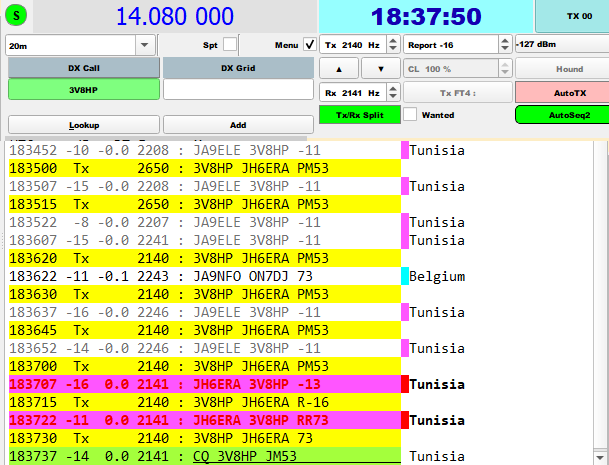The height and width of the screenshot is (465, 609).
Task: Click the magenta marker on 183452 row
Action: (x=405, y=150)
